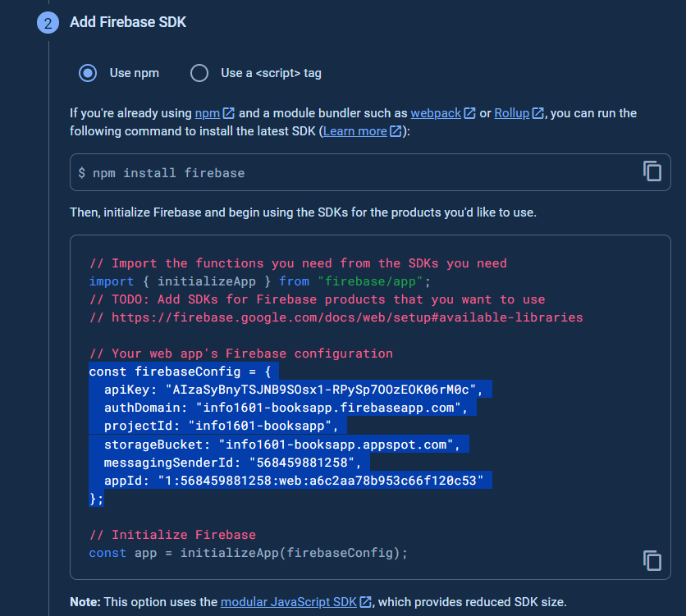Select the Use npm radio button
This screenshot has width=686, height=616.
click(x=88, y=73)
